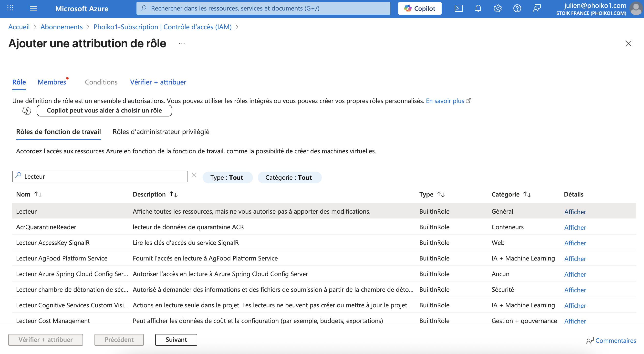Switch to the Membres tab
644x354 pixels.
(x=52, y=82)
